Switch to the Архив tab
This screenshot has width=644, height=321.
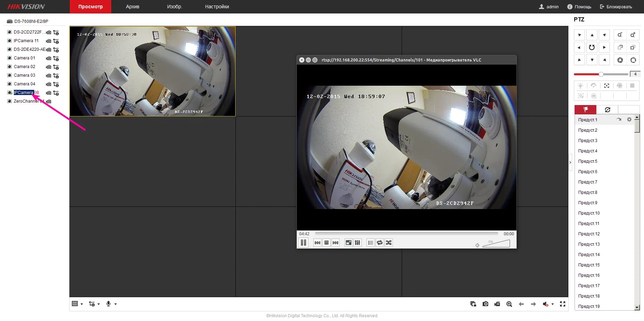(x=133, y=7)
